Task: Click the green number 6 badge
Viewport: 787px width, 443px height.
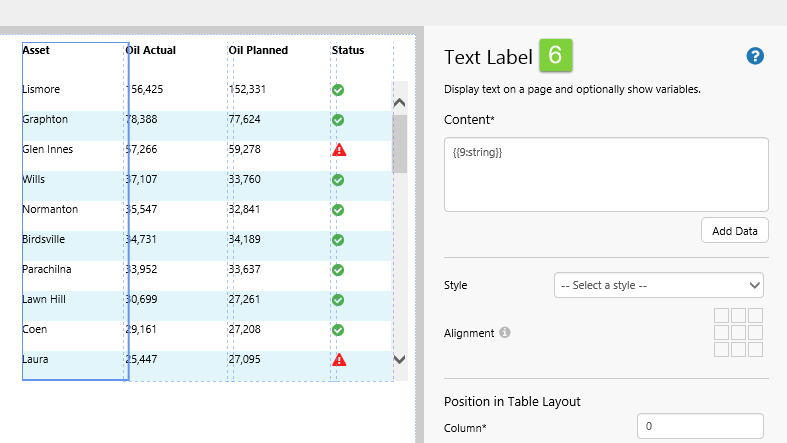Action: pos(556,56)
